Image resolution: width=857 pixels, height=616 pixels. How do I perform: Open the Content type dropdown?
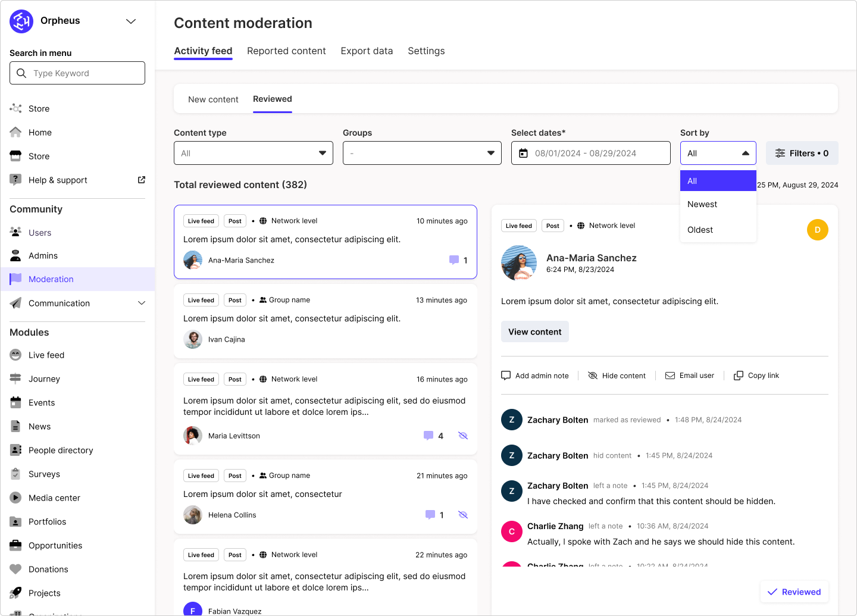click(x=253, y=153)
